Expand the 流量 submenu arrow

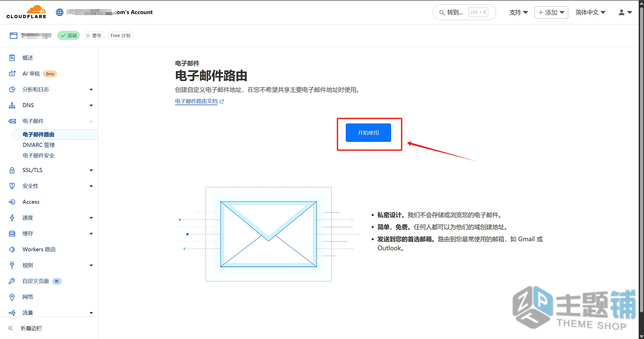pos(91,313)
